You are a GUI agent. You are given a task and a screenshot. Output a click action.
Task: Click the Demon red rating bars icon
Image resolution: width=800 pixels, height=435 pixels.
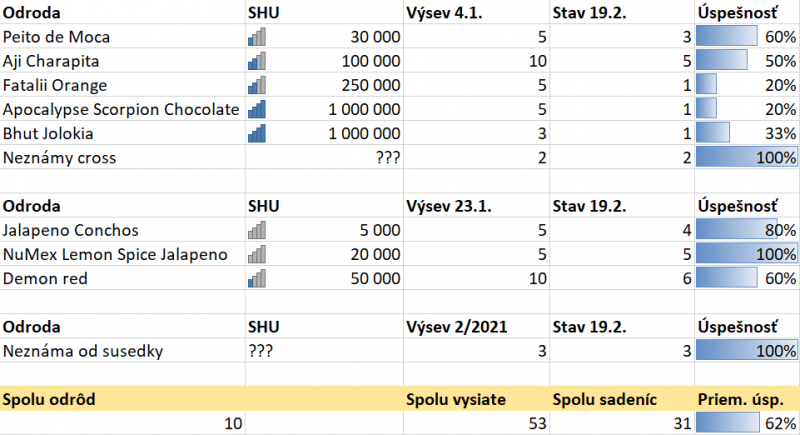(256, 278)
